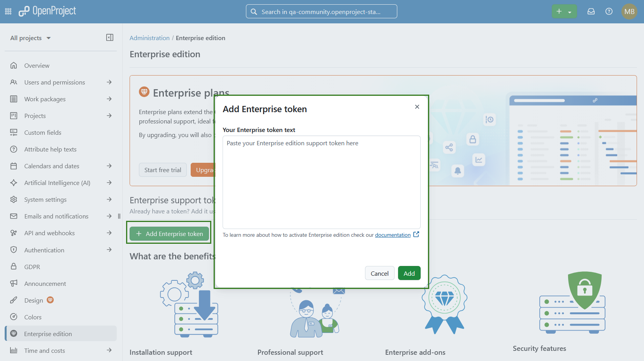Select Enterprise edition in the sidebar
This screenshot has height=361, width=644.
pyautogui.click(x=48, y=334)
